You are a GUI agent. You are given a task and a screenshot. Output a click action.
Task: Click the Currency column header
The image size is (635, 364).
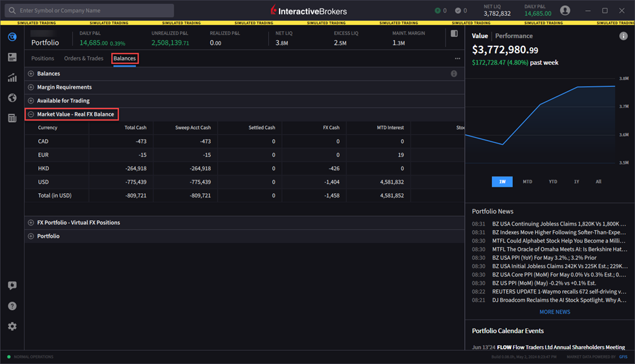pyautogui.click(x=48, y=128)
